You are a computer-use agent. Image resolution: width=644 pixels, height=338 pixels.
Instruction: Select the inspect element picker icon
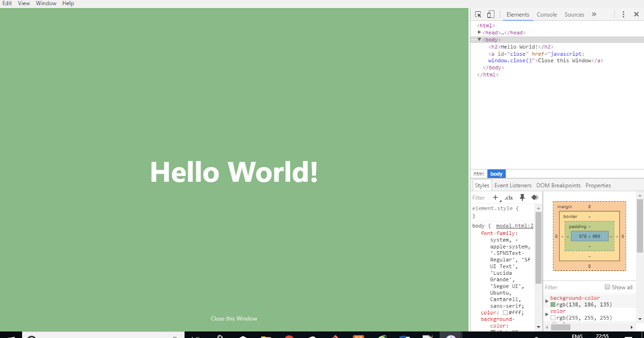click(x=477, y=14)
